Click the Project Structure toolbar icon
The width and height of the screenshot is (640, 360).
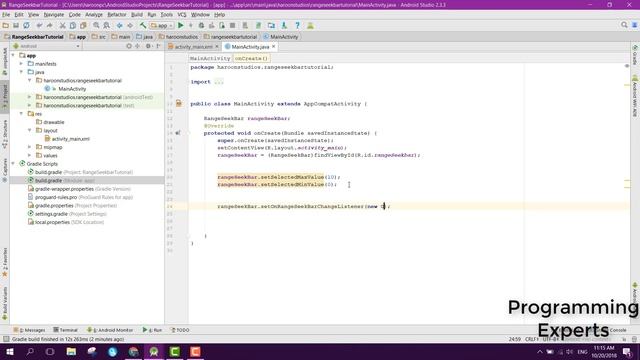[x=271, y=25]
